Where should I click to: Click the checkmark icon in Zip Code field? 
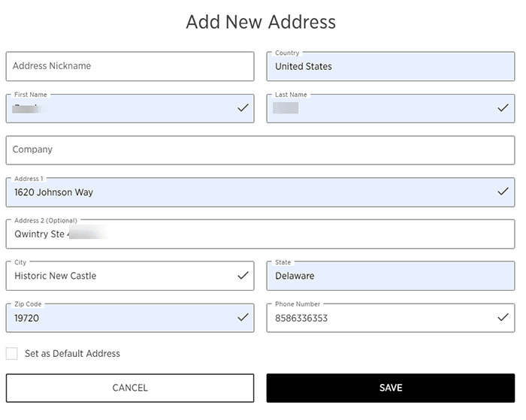[x=243, y=318]
